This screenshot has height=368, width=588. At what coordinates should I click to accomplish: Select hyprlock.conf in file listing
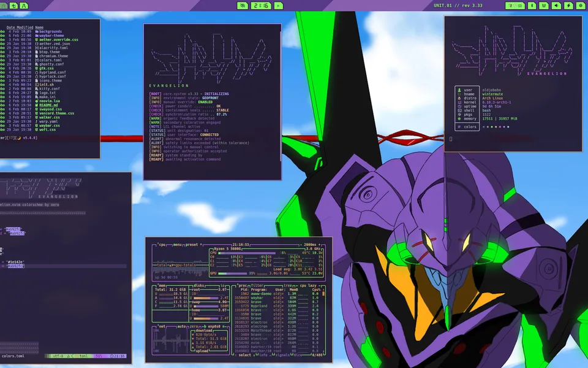53,76
